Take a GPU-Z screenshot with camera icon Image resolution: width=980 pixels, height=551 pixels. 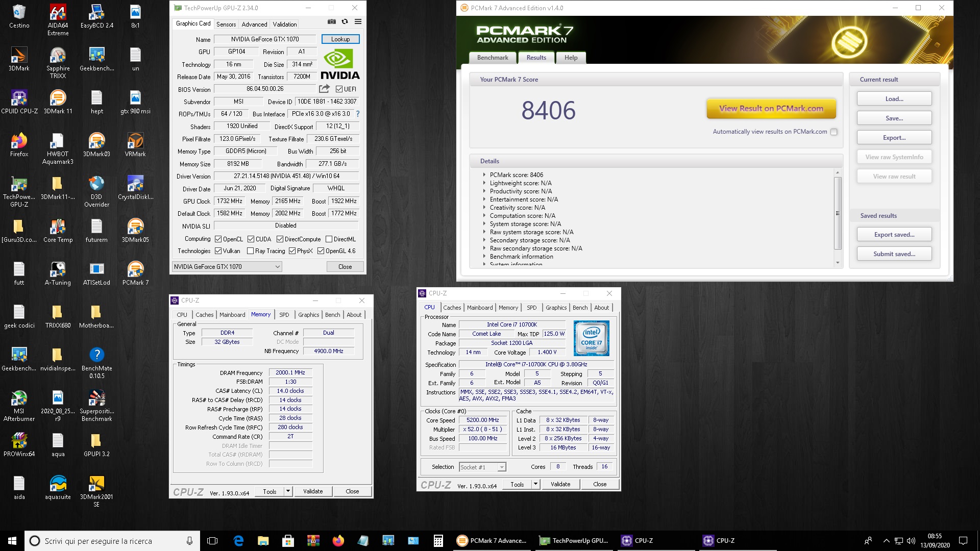click(x=332, y=22)
